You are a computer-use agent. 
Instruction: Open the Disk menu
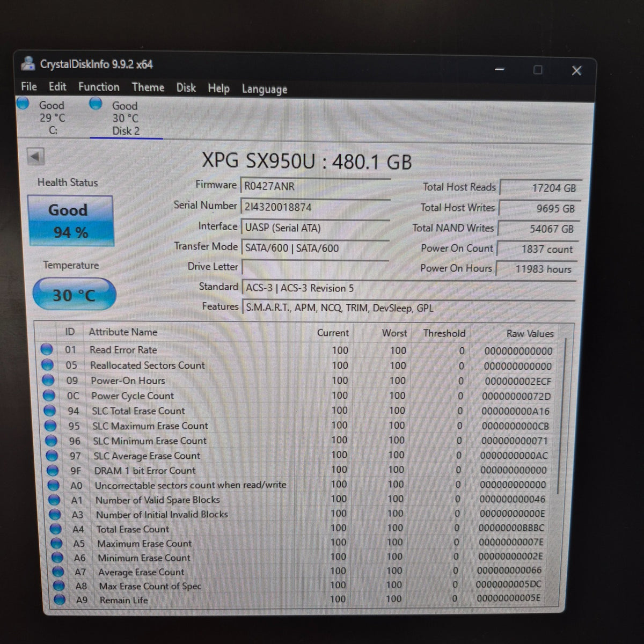(186, 87)
